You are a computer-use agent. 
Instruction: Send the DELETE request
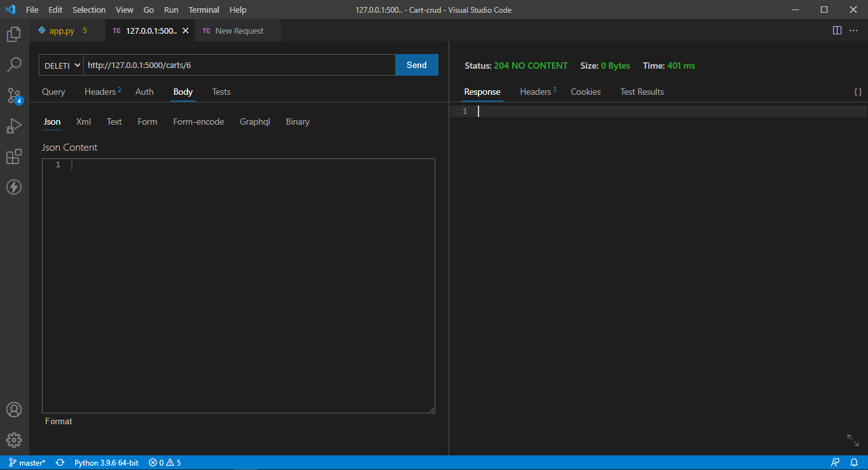tap(417, 65)
